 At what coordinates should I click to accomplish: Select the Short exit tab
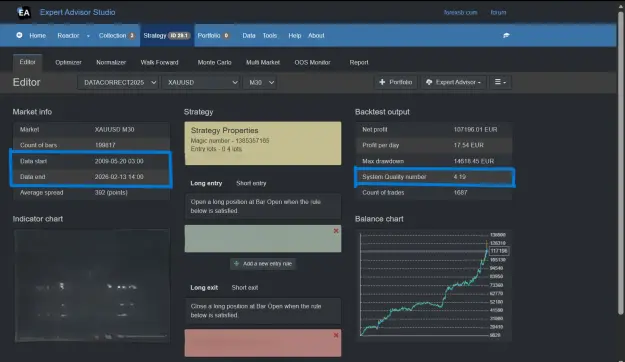click(245, 287)
